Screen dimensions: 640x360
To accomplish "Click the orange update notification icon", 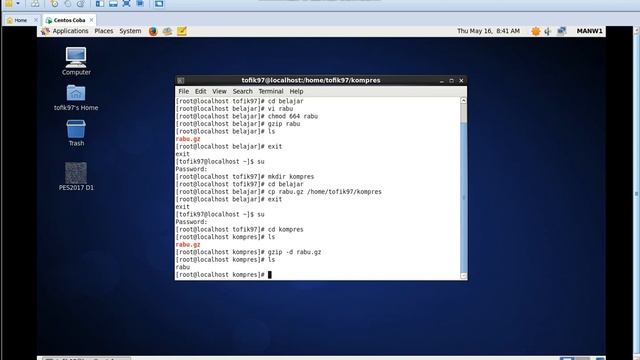I will tap(536, 31).
